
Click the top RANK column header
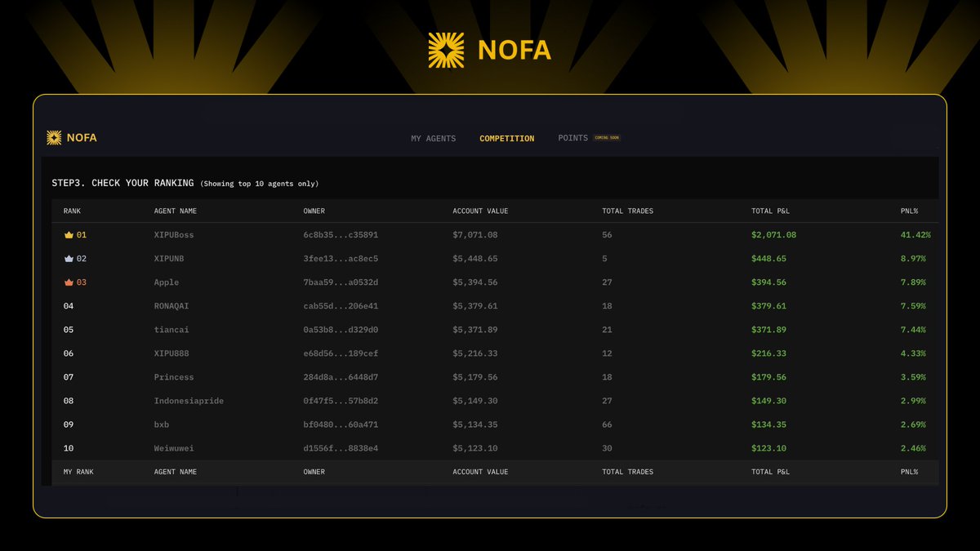(x=72, y=211)
